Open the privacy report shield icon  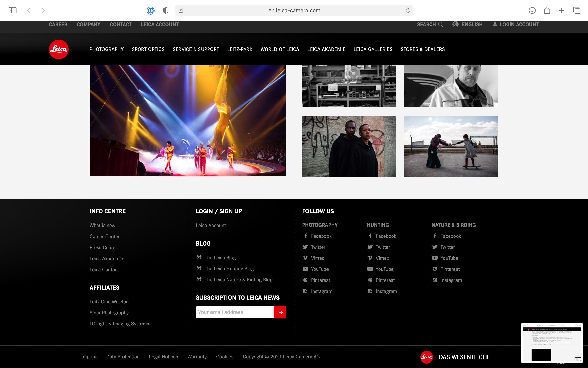tap(165, 10)
